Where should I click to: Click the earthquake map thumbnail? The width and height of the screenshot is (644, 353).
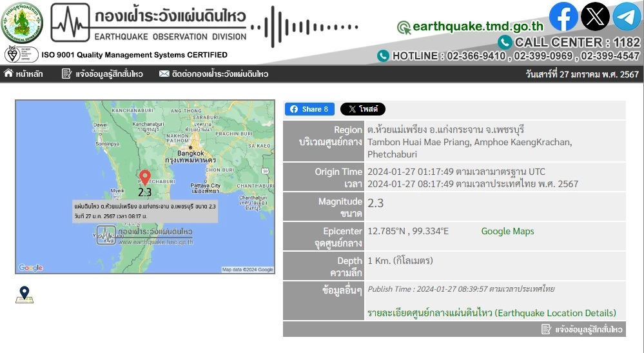click(x=145, y=187)
